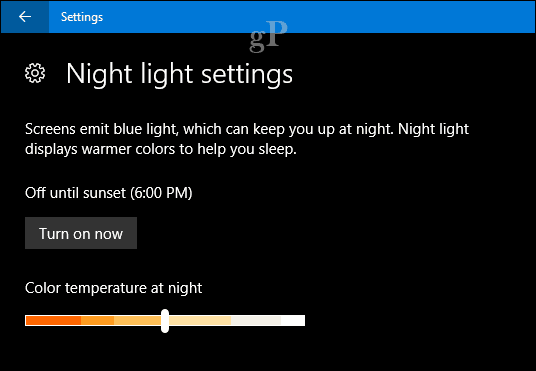Click the Night light settings heading
This screenshot has width=536, height=371.
pyautogui.click(x=179, y=74)
